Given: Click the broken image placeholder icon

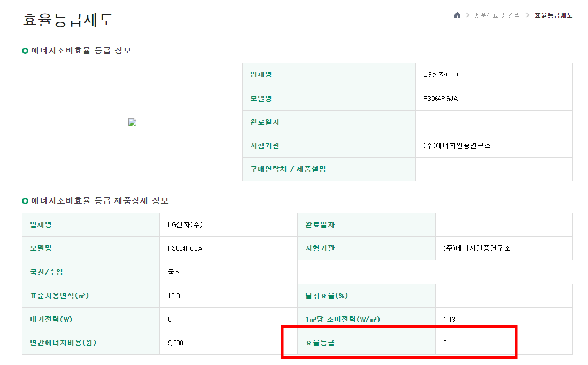Looking at the screenshot, I should pyautogui.click(x=131, y=122).
